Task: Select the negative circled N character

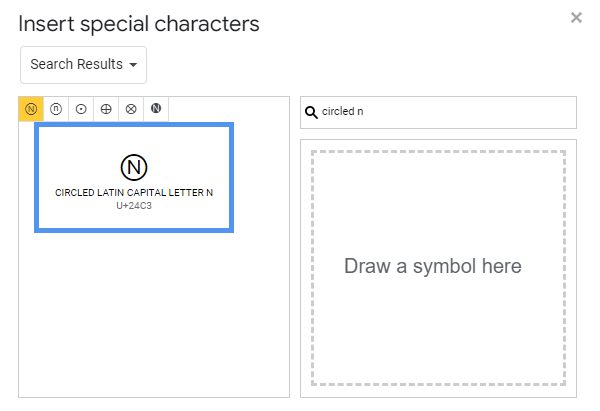Action: [156, 109]
